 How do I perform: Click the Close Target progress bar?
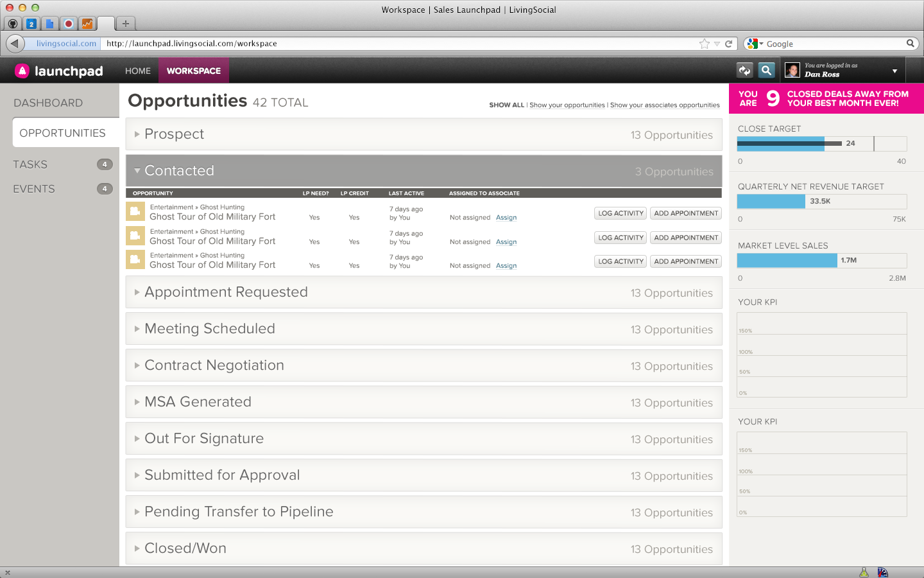tap(821, 143)
